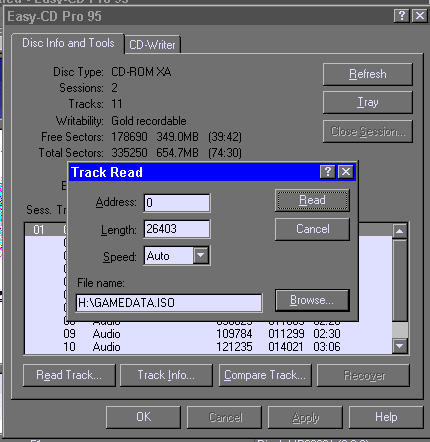Click the 109784 start value of track 09
430x442 pixels.
point(234,334)
